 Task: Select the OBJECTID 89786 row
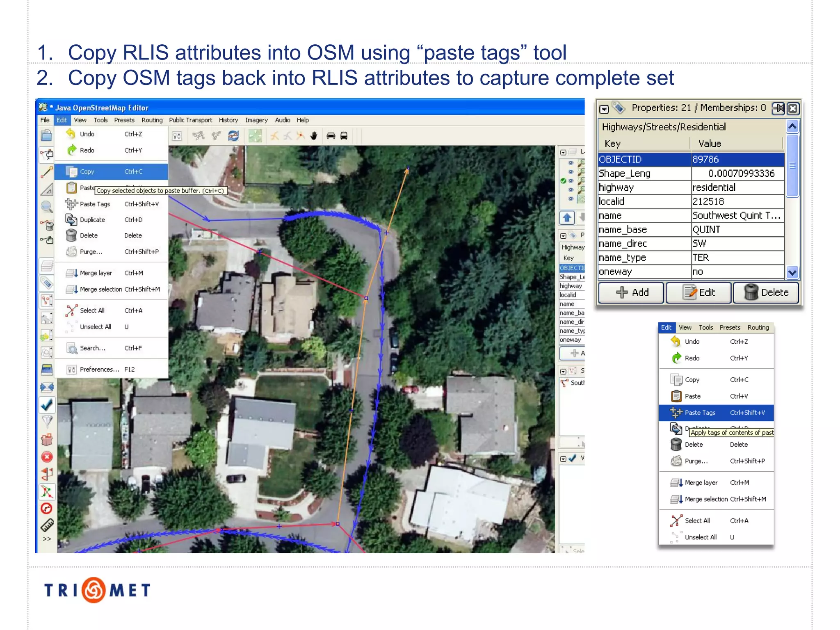click(x=691, y=159)
